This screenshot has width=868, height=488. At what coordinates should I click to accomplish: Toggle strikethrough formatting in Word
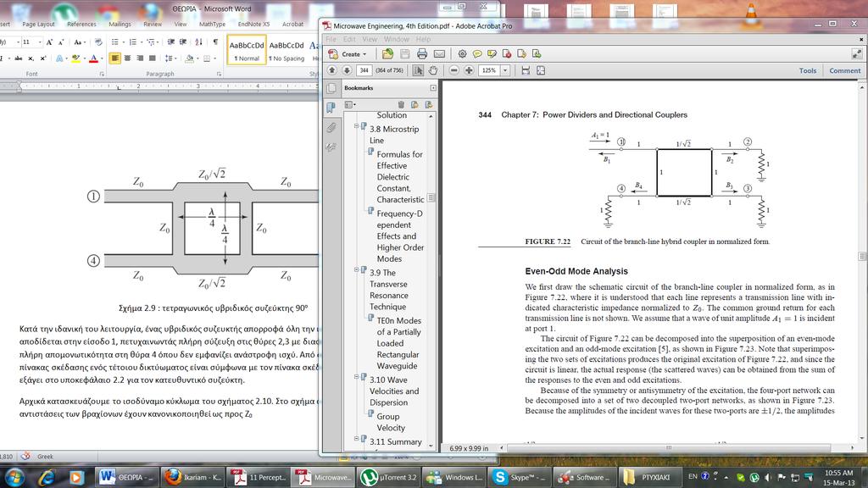point(19,58)
